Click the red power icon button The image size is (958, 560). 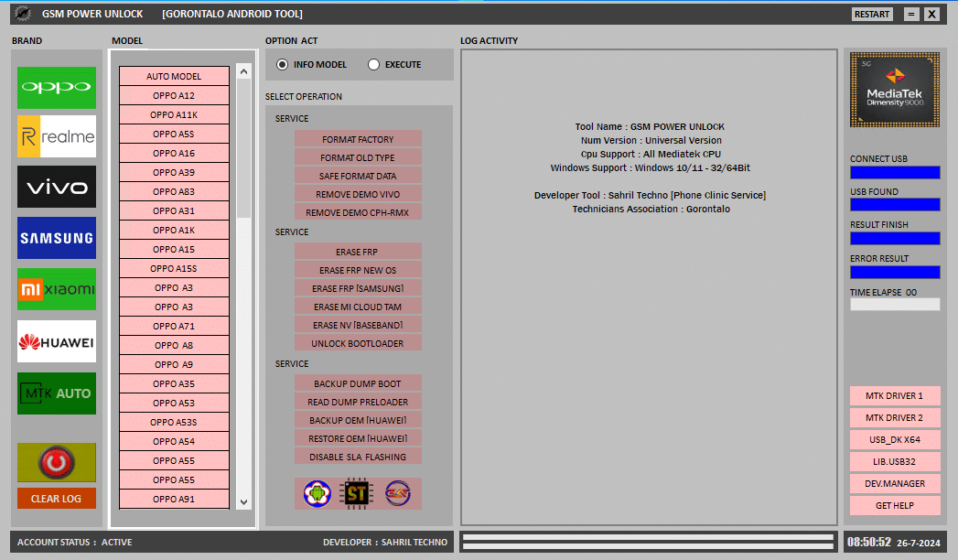[x=56, y=462]
